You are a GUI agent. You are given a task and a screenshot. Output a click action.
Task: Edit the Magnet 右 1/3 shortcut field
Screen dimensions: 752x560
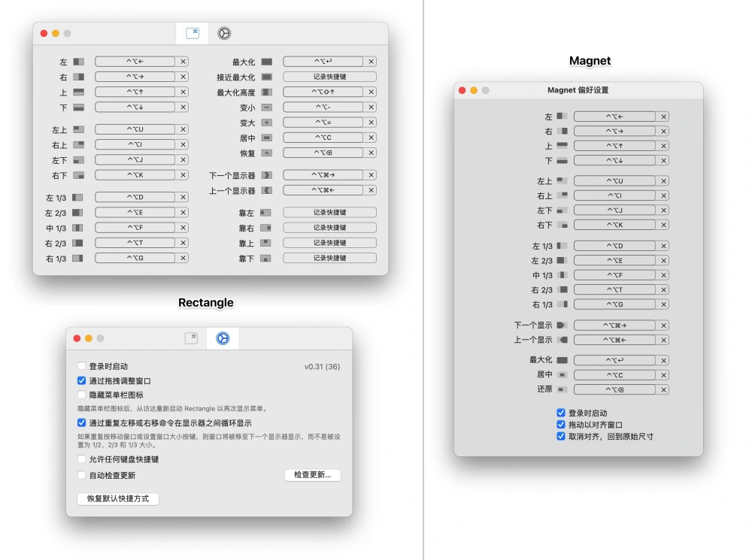[x=615, y=304]
